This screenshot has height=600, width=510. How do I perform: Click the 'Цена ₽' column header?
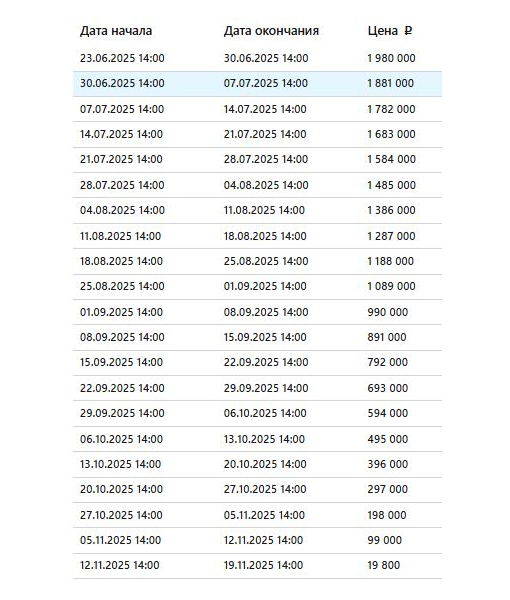tap(390, 31)
